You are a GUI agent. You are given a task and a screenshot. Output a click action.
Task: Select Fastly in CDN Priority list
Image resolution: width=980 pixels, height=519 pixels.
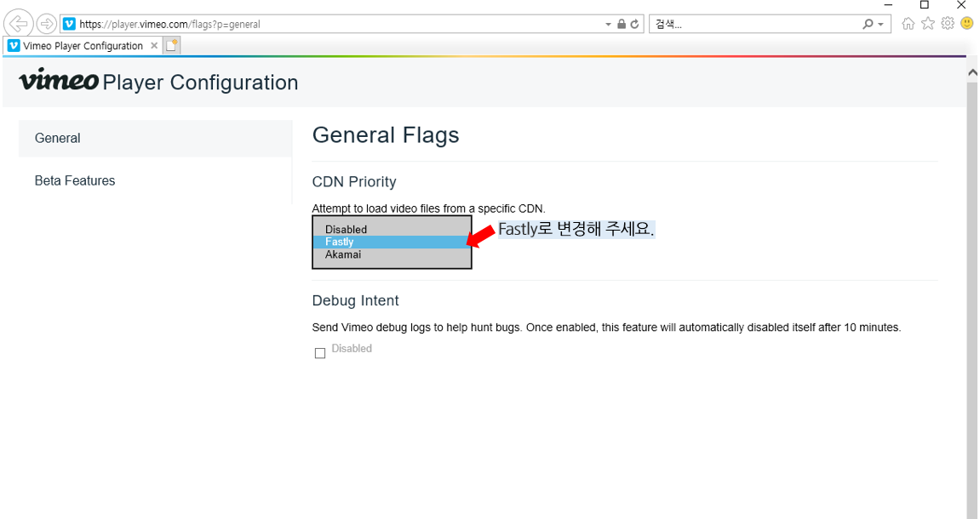[x=339, y=242]
